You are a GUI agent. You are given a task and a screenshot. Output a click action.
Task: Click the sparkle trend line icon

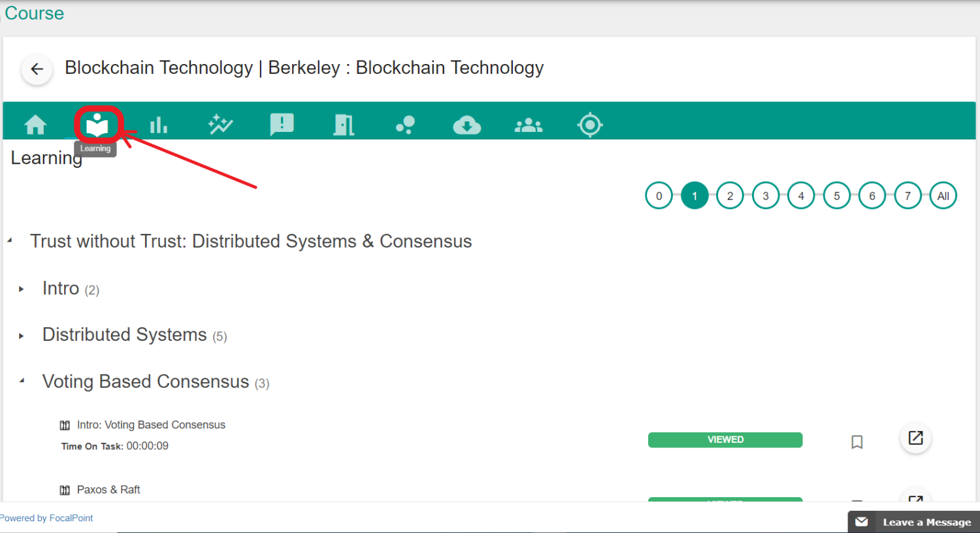(220, 124)
